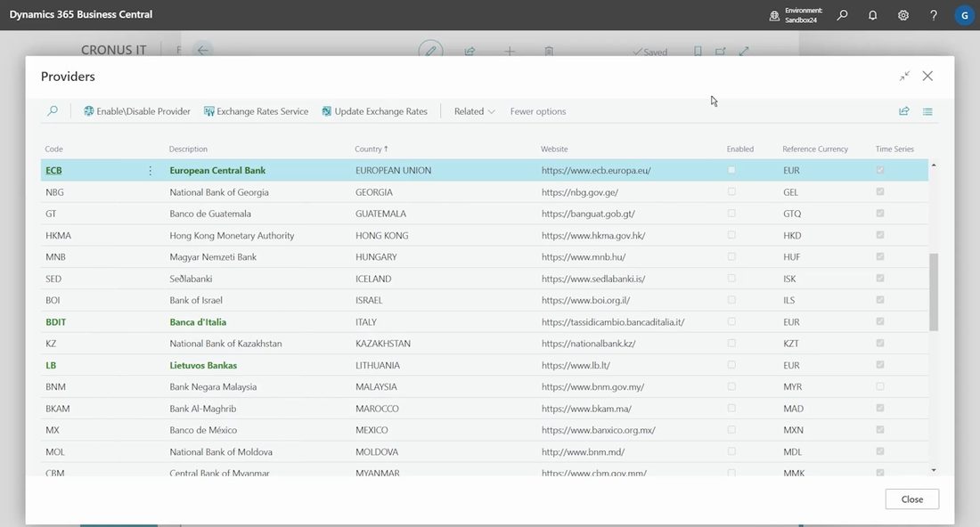Open the ECB website URL cell

596,170
